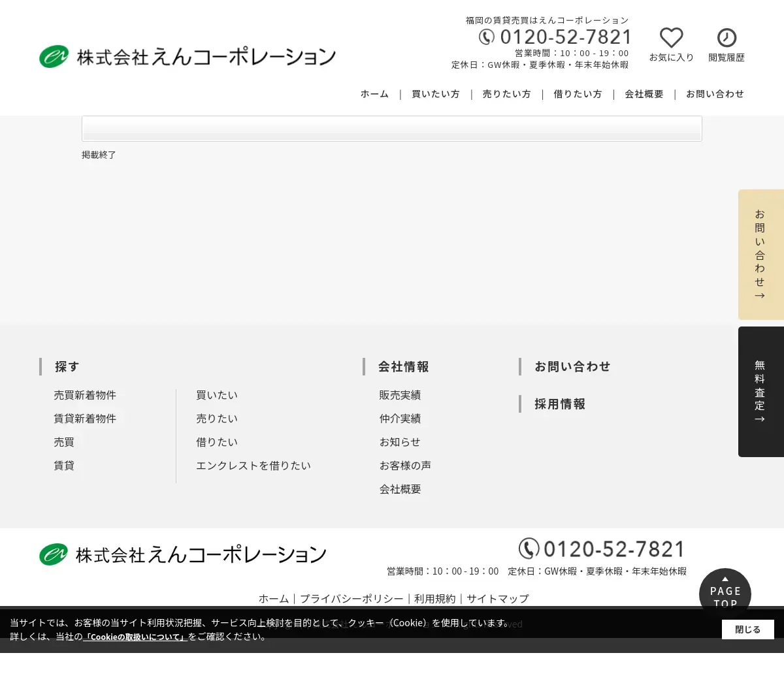Viewport: 784px width, 685px height.
Task: Click 売買新着物件 footer link
Action: pos(85,395)
